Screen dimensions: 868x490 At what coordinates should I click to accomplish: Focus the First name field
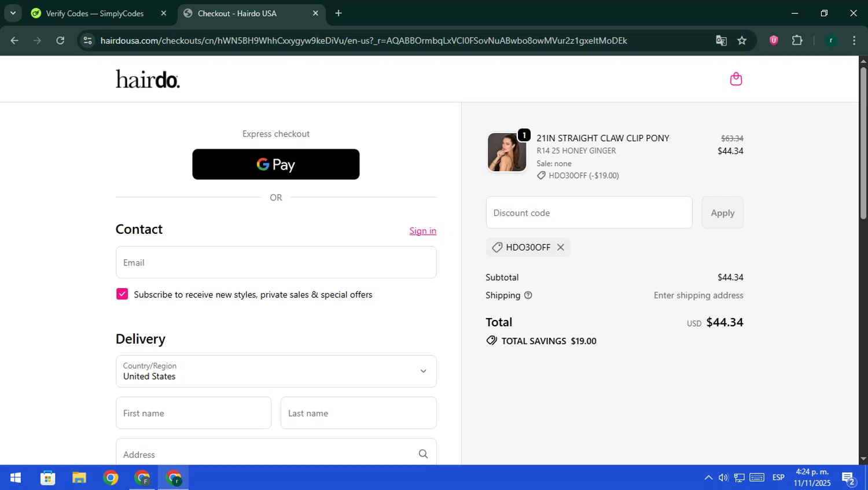pos(193,412)
